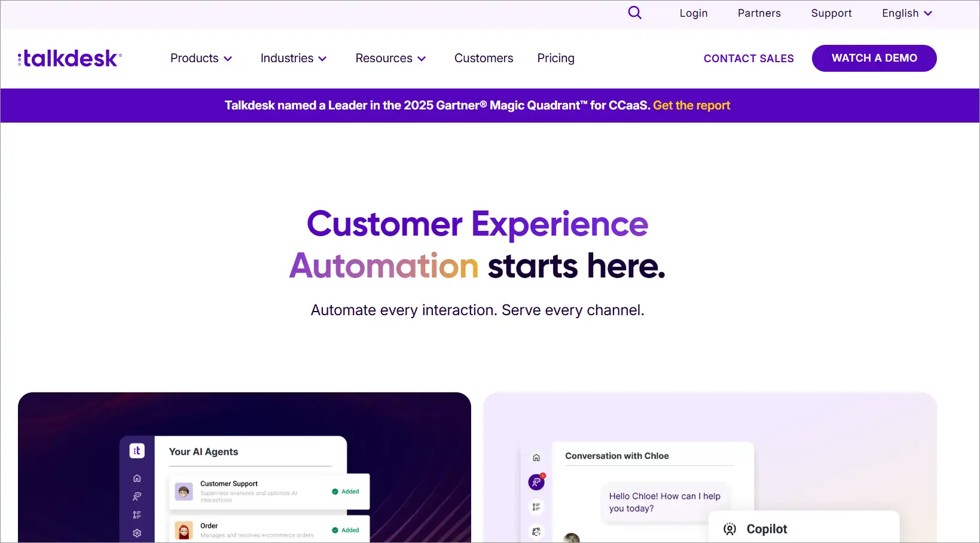Open the Pricing menu item
The height and width of the screenshot is (543, 980).
point(555,58)
